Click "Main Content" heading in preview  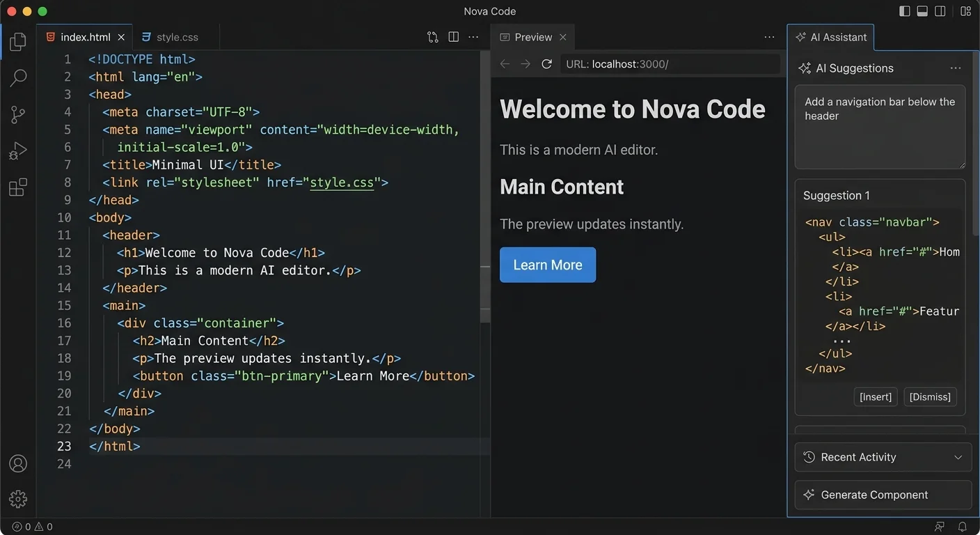click(562, 187)
